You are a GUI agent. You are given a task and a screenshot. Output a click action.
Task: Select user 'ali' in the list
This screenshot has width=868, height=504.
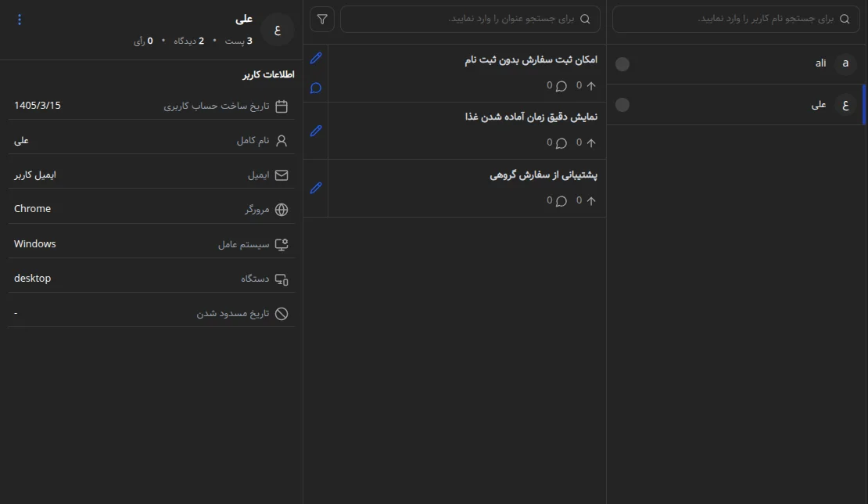point(736,64)
